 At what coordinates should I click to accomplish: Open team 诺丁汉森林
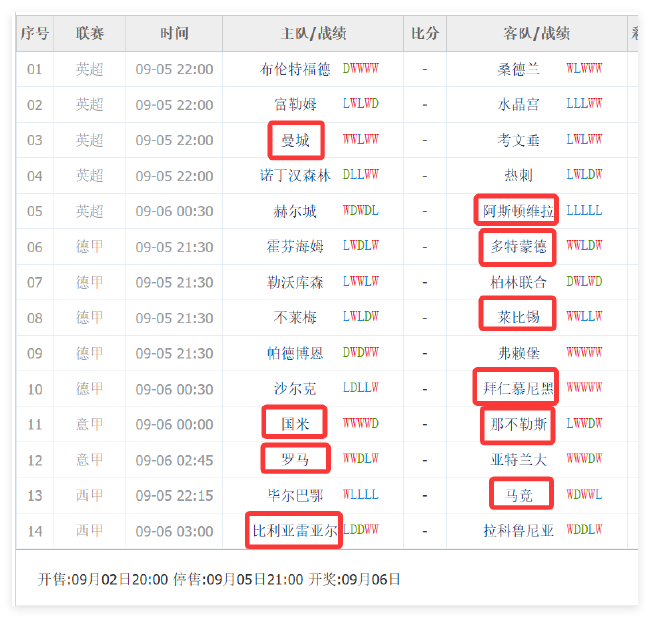295,176
